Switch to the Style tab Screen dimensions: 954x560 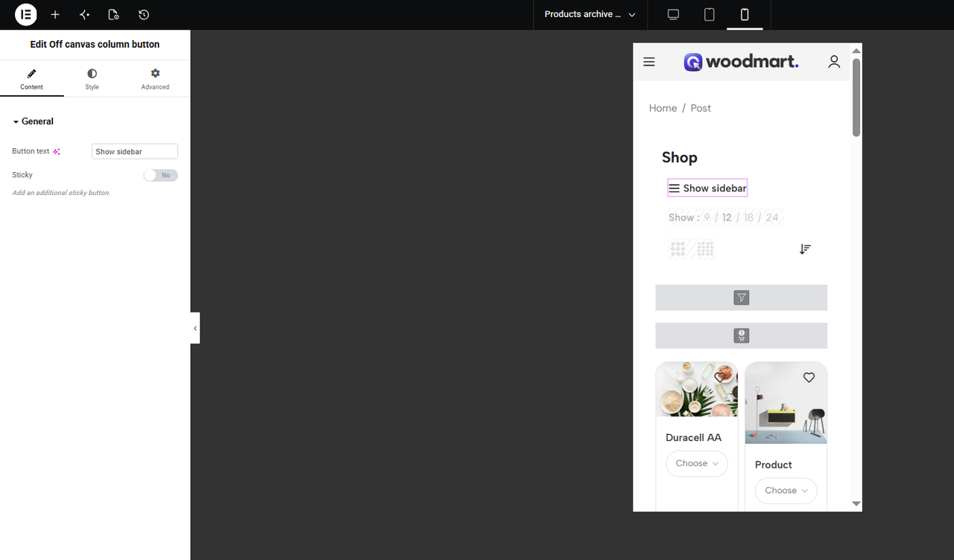pyautogui.click(x=92, y=79)
